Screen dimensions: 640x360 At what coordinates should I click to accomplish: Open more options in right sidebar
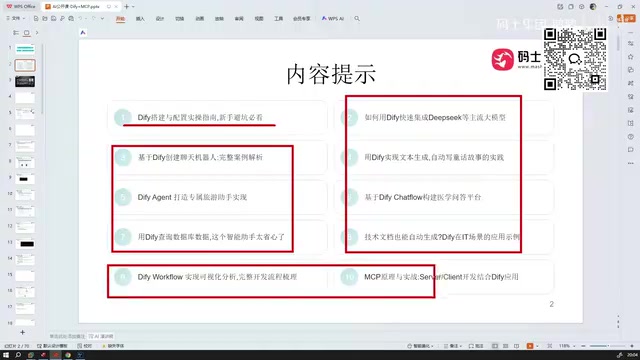[x=631, y=163]
